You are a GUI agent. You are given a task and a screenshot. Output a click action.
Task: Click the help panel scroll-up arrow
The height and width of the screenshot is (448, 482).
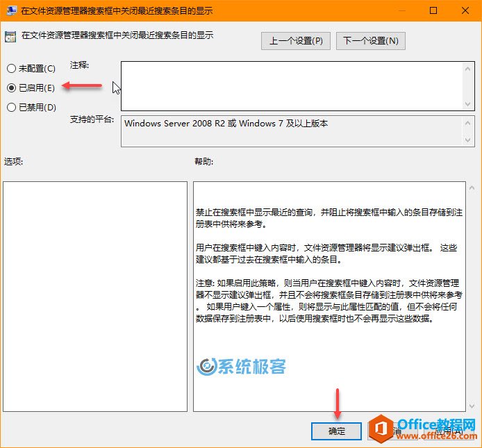click(472, 188)
